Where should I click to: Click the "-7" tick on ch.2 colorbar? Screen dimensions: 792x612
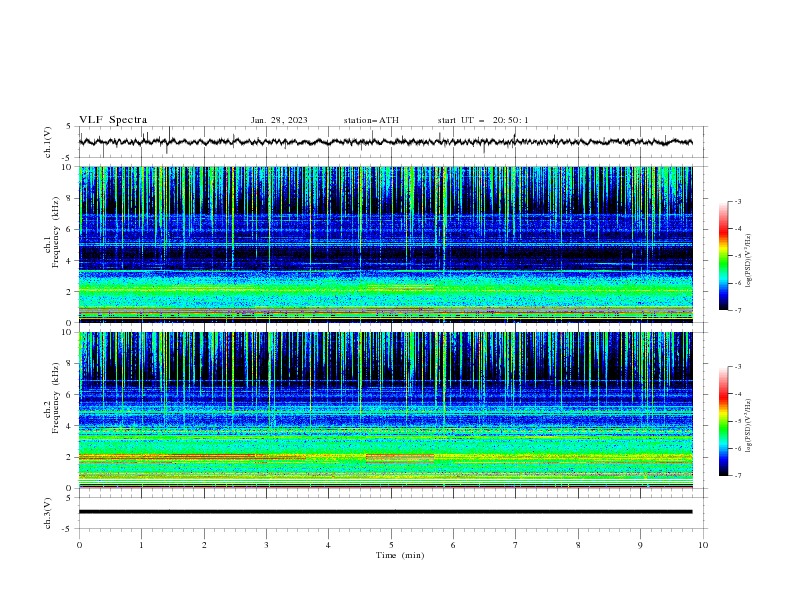737,475
